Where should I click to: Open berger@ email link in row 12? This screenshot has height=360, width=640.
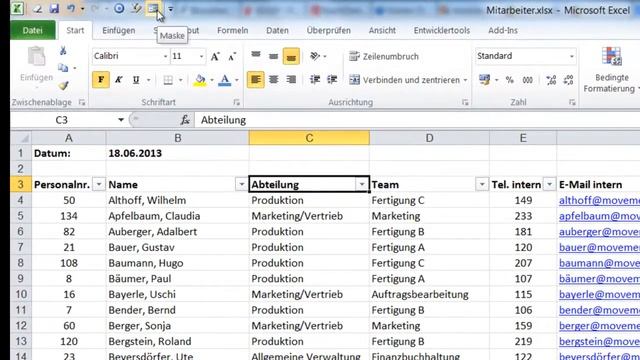click(599, 326)
